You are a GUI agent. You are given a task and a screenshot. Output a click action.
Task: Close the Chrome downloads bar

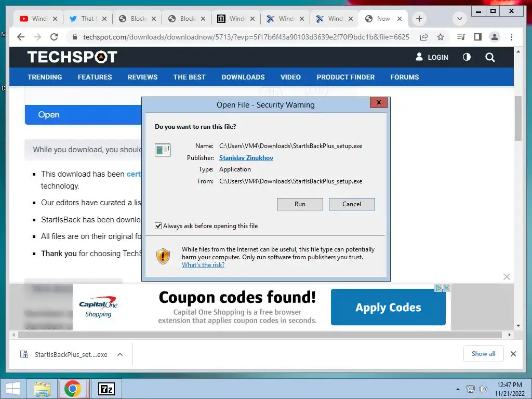click(513, 354)
